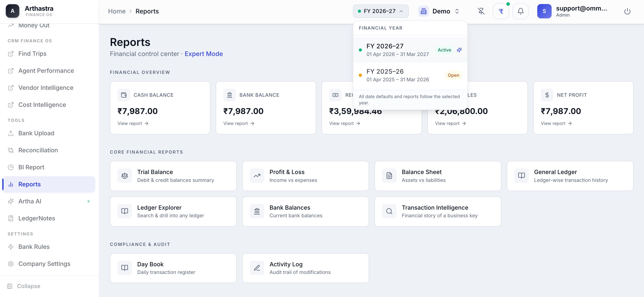Click the rupee currency icon button

point(501,11)
